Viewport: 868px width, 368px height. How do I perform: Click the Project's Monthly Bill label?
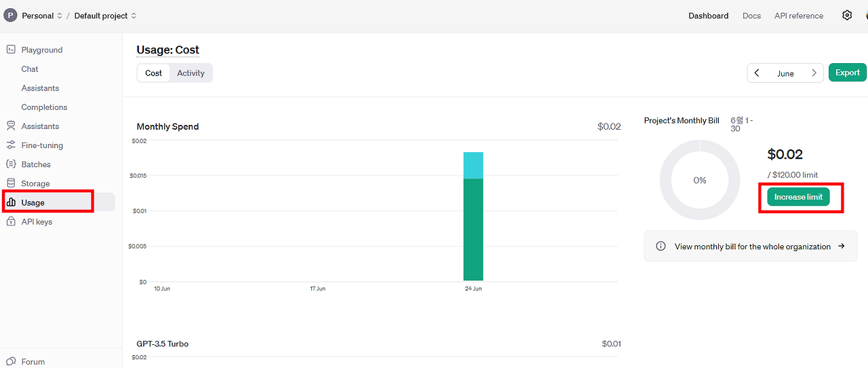pyautogui.click(x=682, y=120)
